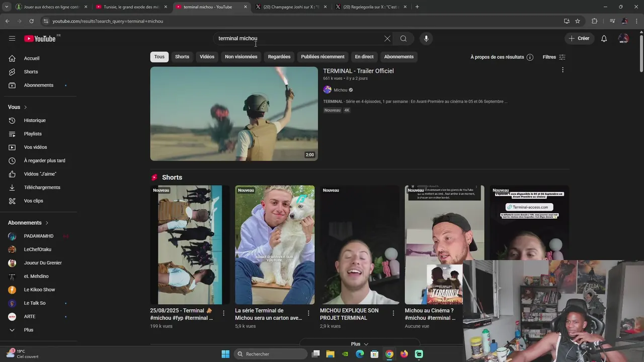644x362 pixels.
Task: Switch to the Champagne Joshi sur X tab
Action: [x=291, y=7]
